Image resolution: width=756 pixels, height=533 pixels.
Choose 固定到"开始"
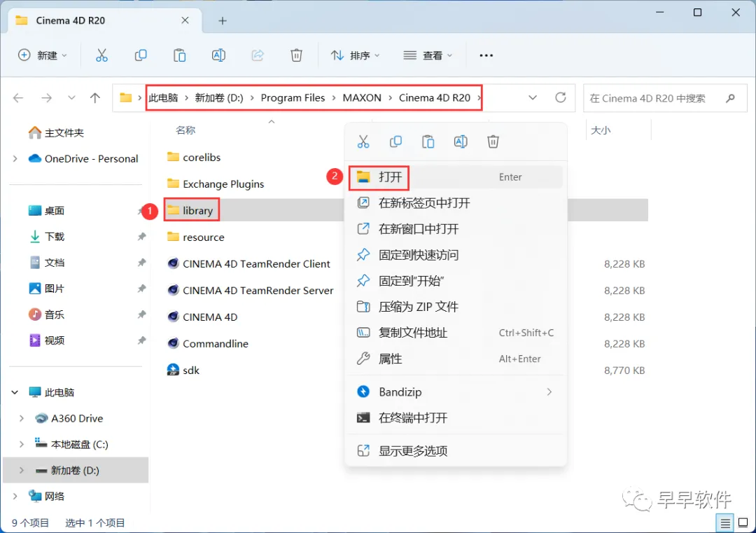click(455, 281)
